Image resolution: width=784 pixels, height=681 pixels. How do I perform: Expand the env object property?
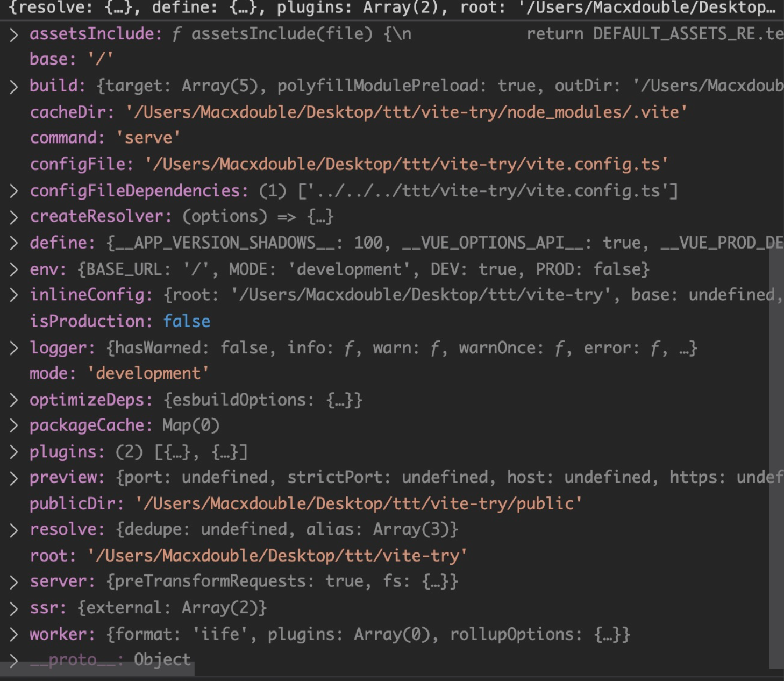point(14,269)
